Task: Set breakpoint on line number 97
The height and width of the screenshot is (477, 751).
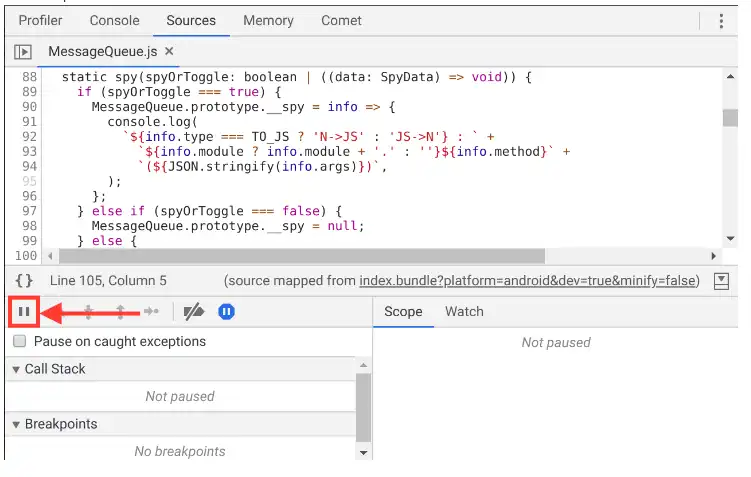Action: [30, 211]
